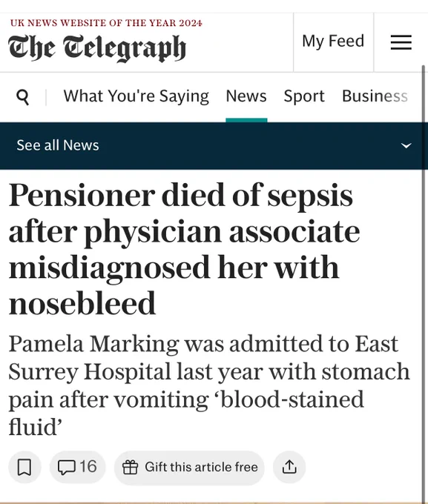Click the comment count 16
Viewport: 428px width, 504px height.
(x=88, y=466)
